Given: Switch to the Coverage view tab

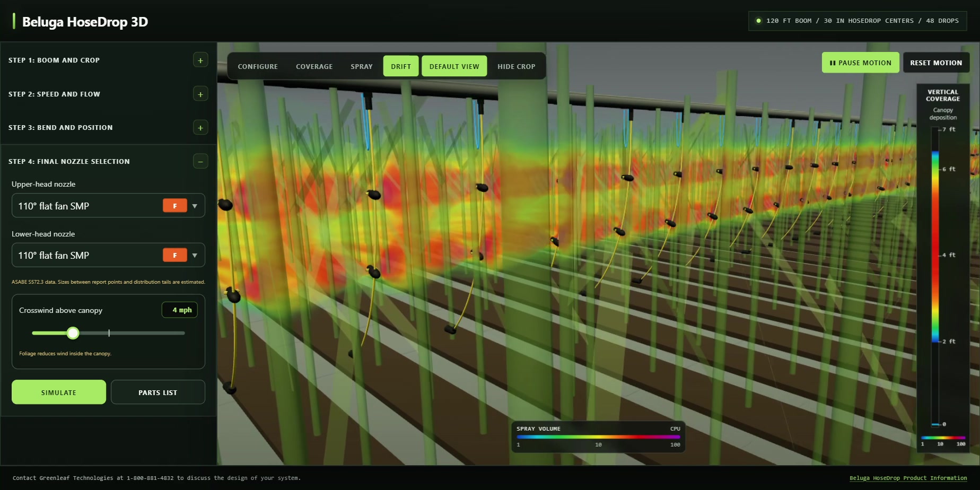Looking at the screenshot, I should point(314,66).
